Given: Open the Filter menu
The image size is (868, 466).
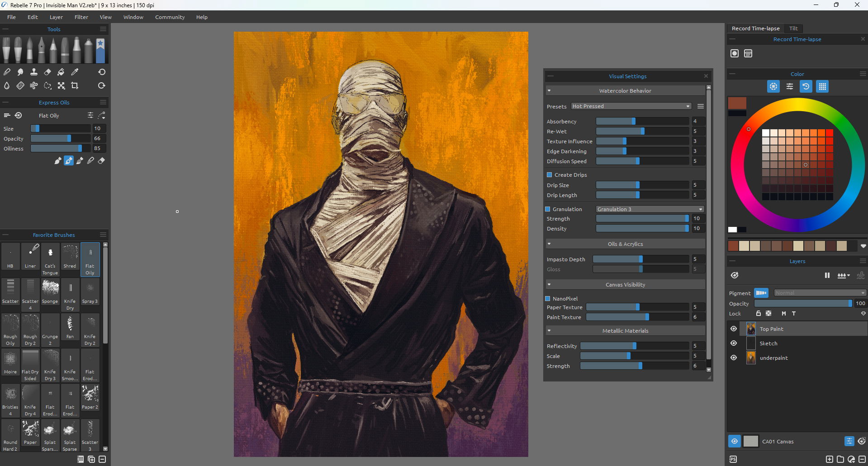Looking at the screenshot, I should [81, 17].
